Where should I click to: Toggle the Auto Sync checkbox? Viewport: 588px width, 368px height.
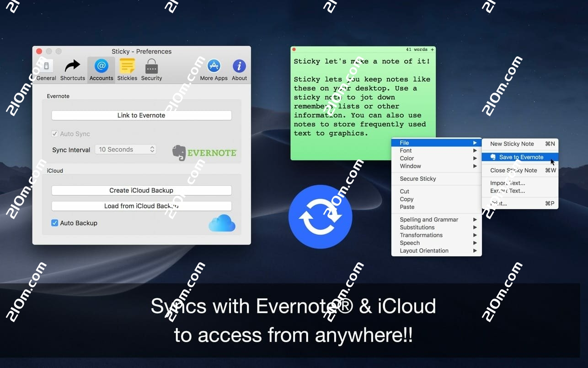[x=55, y=134]
